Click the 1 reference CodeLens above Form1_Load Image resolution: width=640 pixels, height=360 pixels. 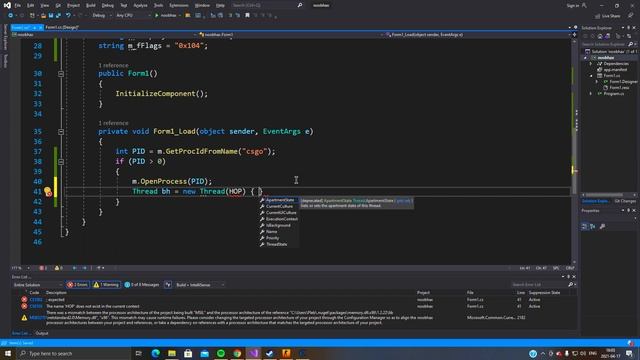pyautogui.click(x=113, y=123)
